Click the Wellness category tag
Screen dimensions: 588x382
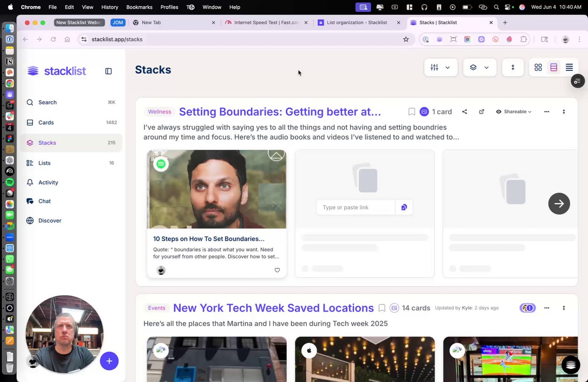159,112
